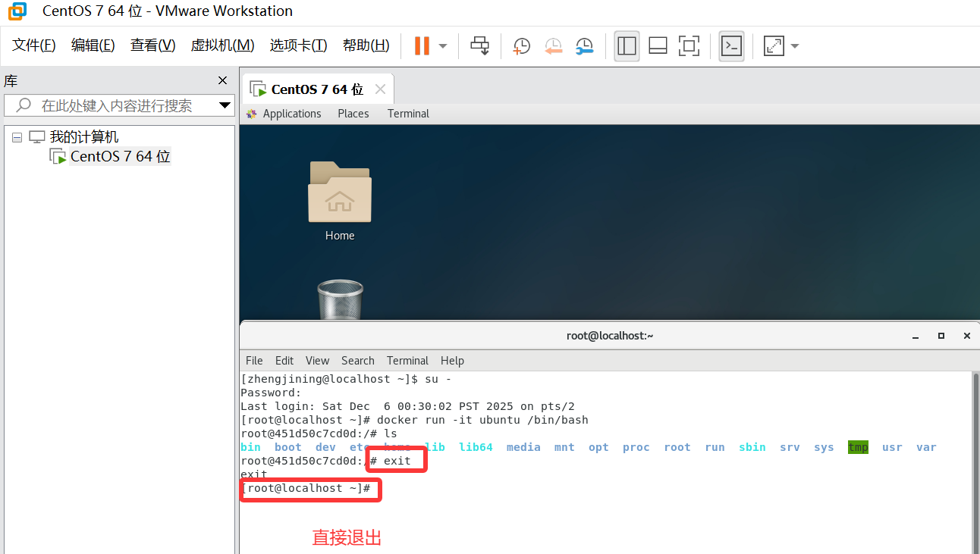The image size is (980, 554).
Task: Take a snapshot of the virtual machine
Action: pyautogui.click(x=521, y=46)
